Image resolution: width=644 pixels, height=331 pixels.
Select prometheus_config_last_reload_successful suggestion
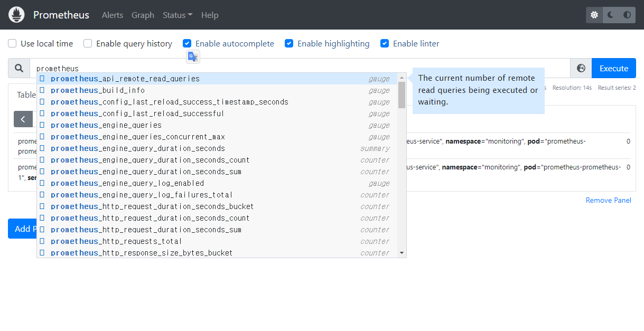click(x=217, y=114)
